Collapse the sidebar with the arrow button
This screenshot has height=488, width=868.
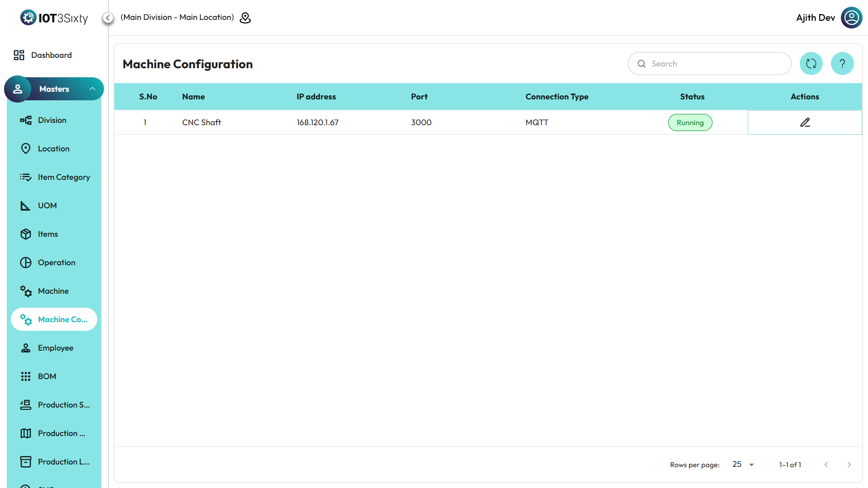(x=108, y=18)
